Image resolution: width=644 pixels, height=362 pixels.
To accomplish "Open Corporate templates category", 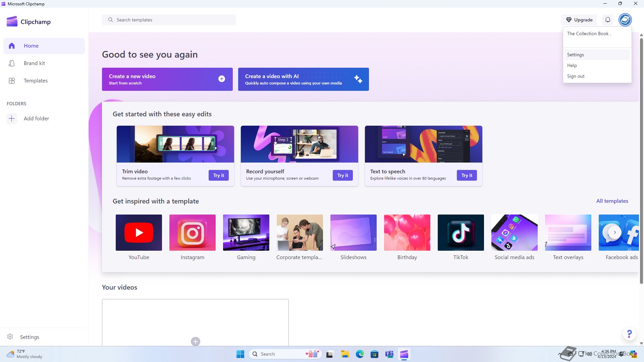I will (x=300, y=233).
